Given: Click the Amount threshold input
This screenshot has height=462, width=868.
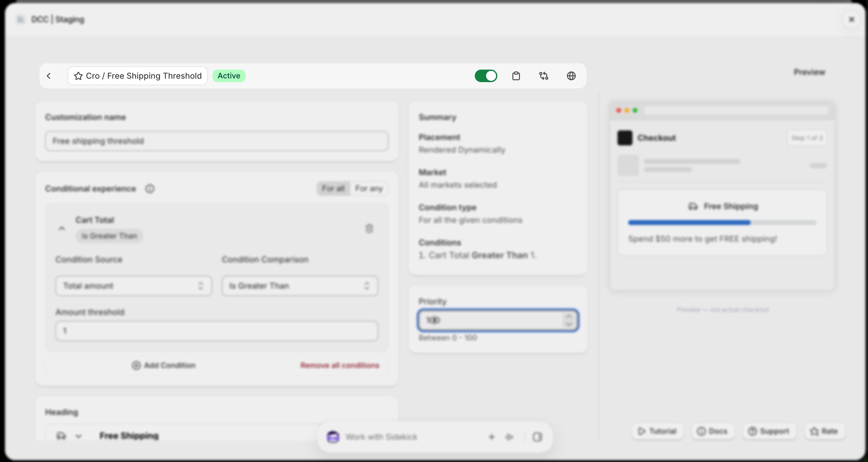Looking at the screenshot, I should click(217, 331).
